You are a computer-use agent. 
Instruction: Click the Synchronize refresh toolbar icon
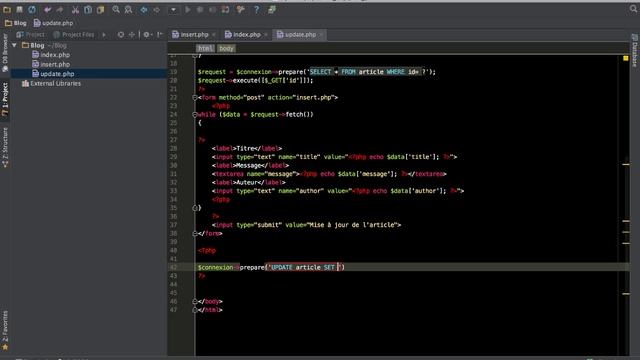coord(32,9)
